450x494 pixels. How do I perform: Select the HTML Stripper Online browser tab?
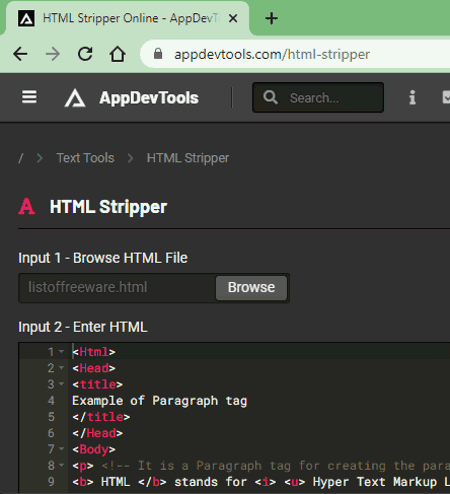pos(127,18)
